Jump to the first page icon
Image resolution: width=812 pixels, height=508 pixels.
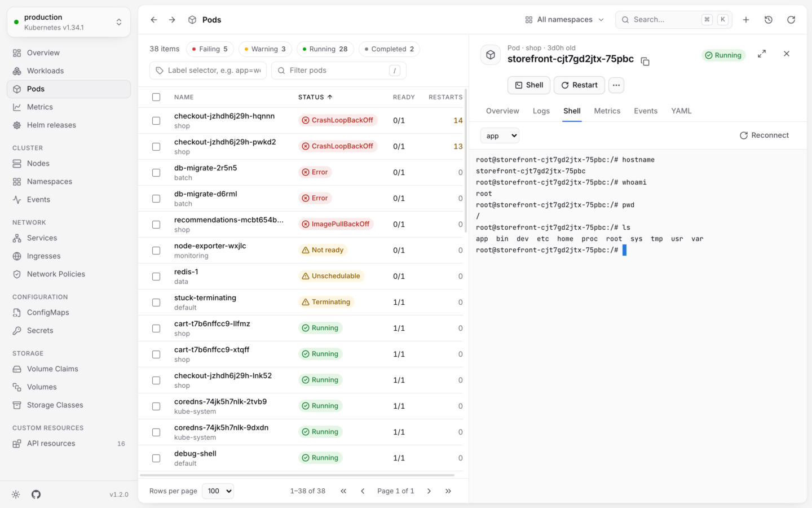click(343, 491)
